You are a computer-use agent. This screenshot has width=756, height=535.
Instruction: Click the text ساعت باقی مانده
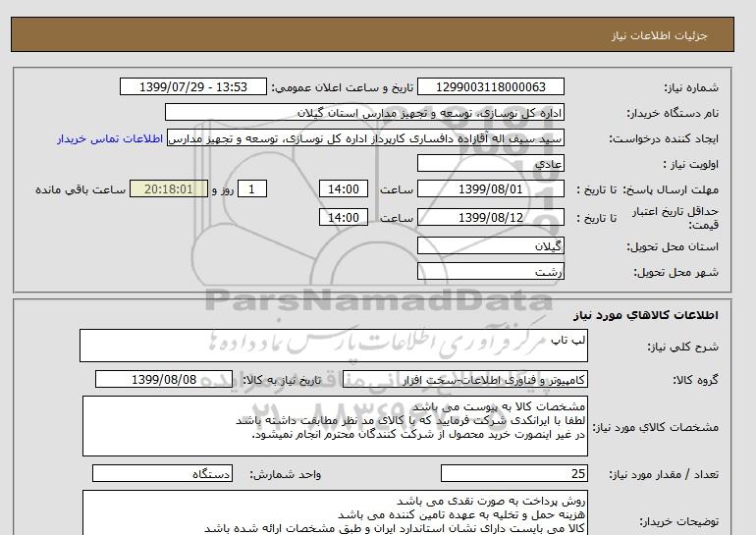[x=81, y=189]
